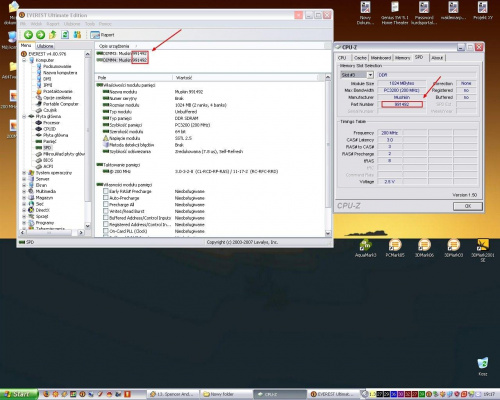The width and height of the screenshot is (500, 400).
Task: Open the Raport button in EVEREST toolbar
Action: [x=102, y=35]
